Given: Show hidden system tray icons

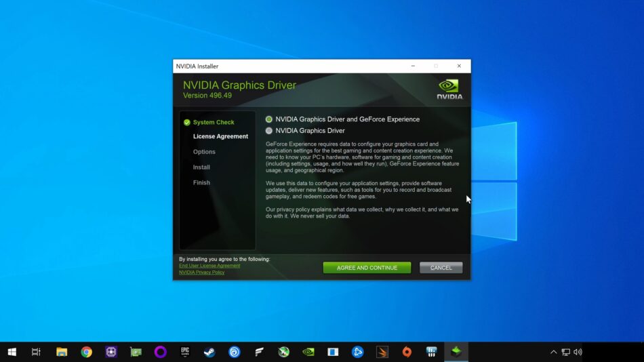Looking at the screenshot, I should coord(553,352).
